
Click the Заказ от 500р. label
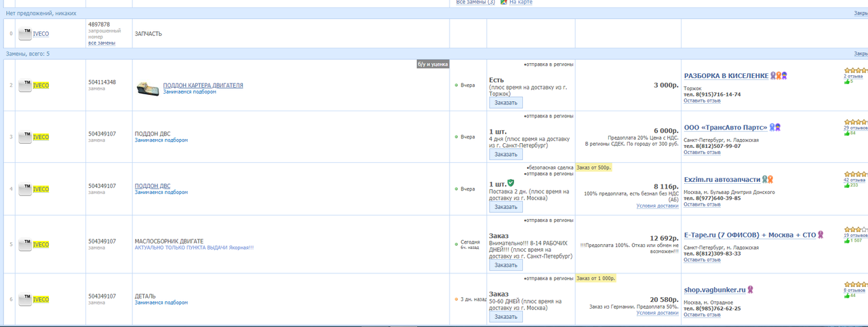tap(594, 168)
